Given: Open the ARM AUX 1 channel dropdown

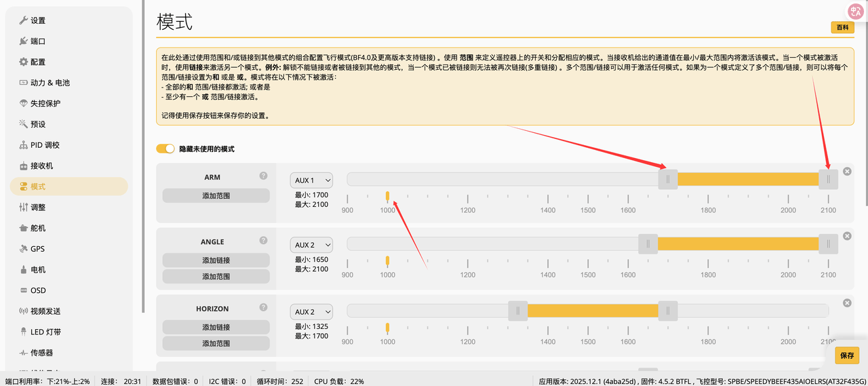Looking at the screenshot, I should pyautogui.click(x=311, y=180).
